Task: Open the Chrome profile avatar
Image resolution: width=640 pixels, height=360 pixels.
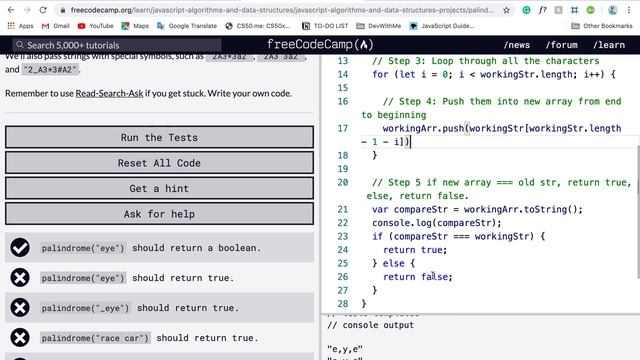Action: tap(612, 10)
